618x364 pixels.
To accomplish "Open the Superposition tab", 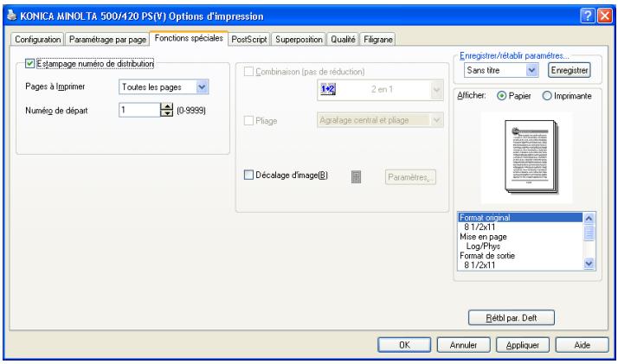I will [299, 40].
